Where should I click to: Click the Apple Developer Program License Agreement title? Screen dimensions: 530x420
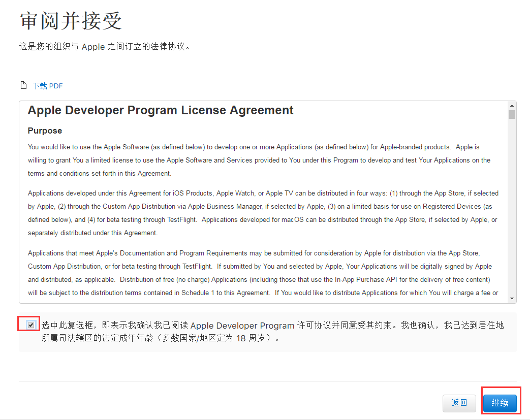[x=161, y=110]
